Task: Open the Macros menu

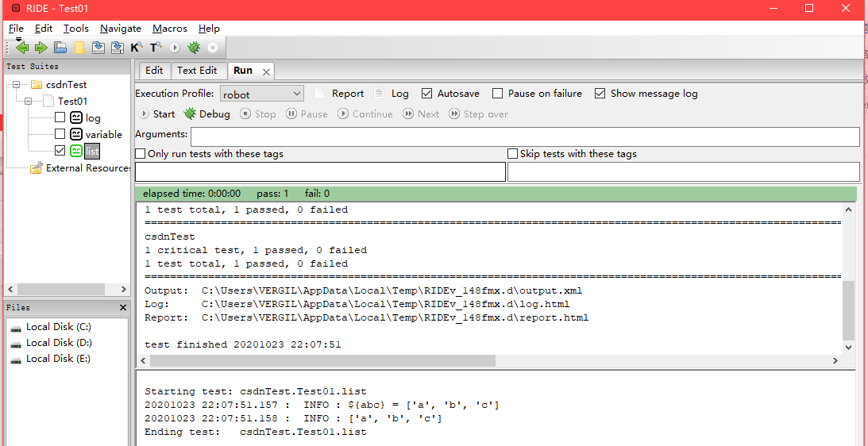Action: pos(170,29)
